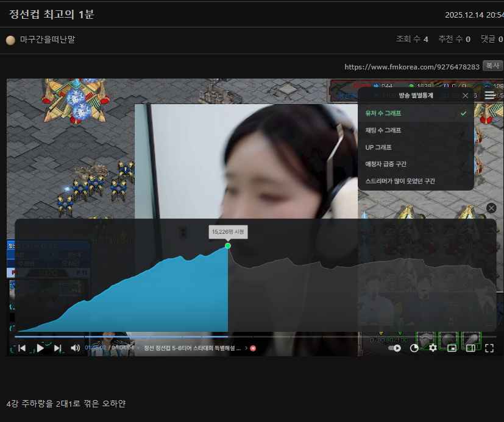Enter fullscreen mode in the video player
Viewport: 504px width, 422px height.
coord(489,348)
